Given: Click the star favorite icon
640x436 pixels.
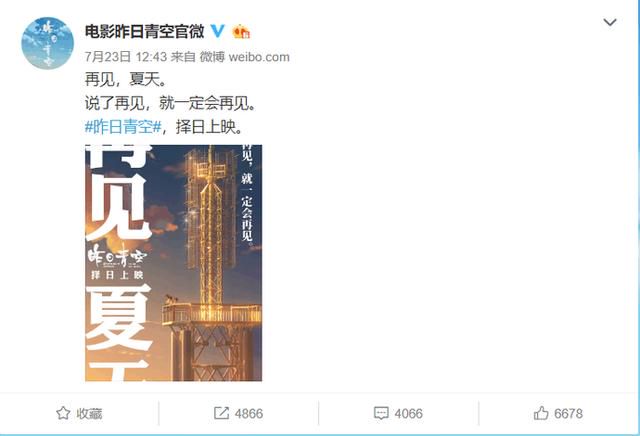Looking at the screenshot, I should coord(63,413).
